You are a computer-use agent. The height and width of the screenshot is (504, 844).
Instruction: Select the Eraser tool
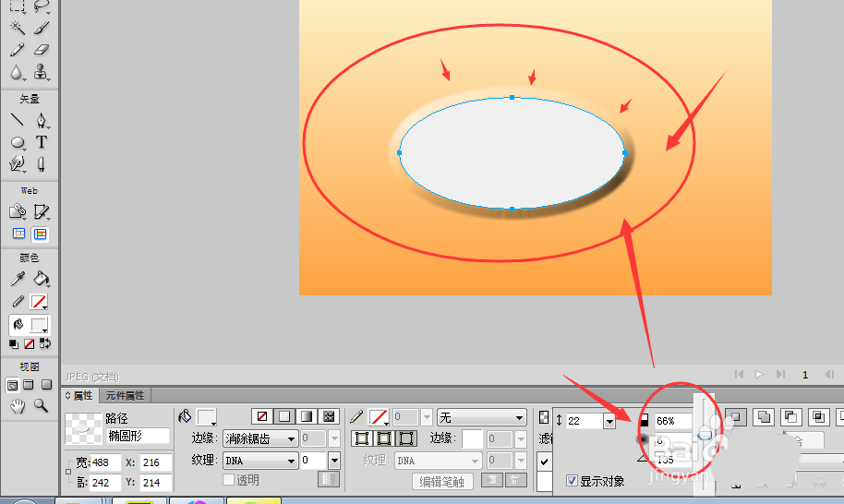pyautogui.click(x=42, y=50)
